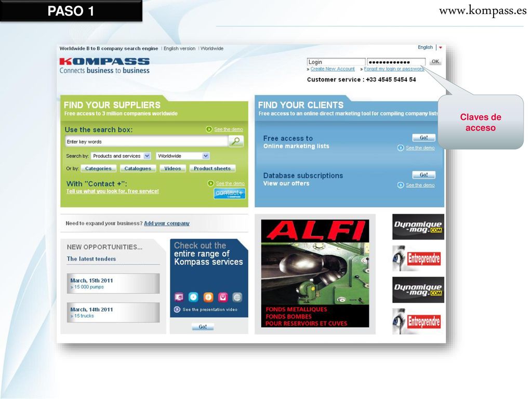Open the orange Kompass service icon

click(x=208, y=297)
